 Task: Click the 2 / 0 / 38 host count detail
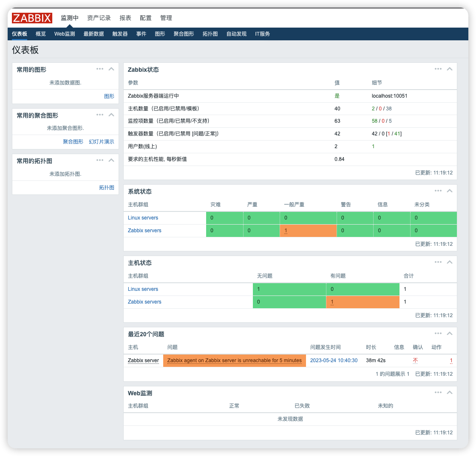pyautogui.click(x=382, y=109)
